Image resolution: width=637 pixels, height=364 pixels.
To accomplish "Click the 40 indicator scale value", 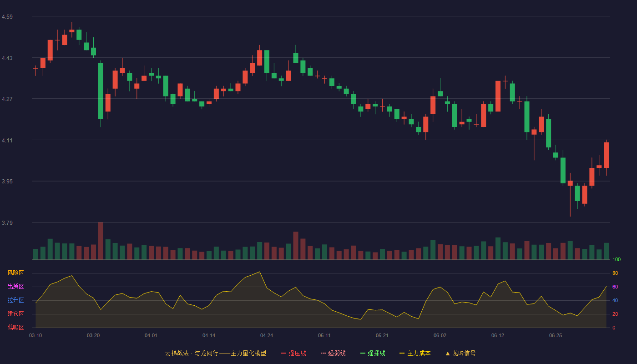I will point(615,300).
